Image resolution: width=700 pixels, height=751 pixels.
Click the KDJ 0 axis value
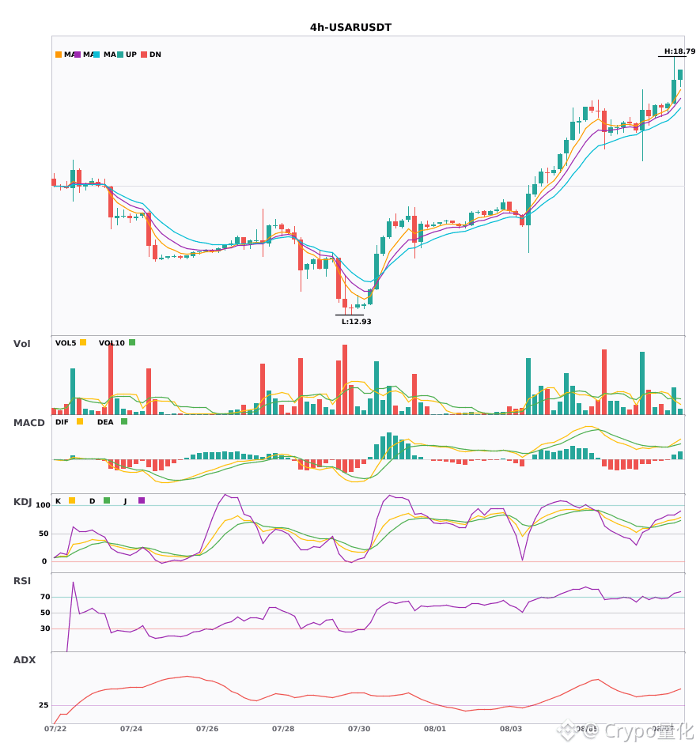tap(44, 561)
